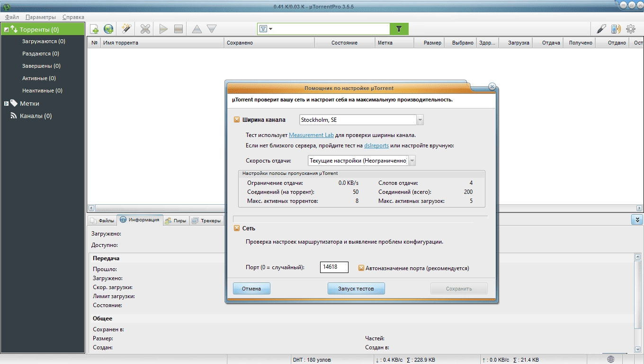Click the torrent list horizontal scrollbar right arrow
644x364 pixels.
point(639,208)
